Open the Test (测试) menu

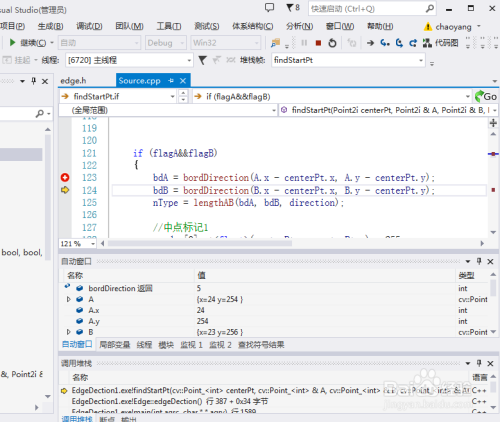[x=207, y=26]
